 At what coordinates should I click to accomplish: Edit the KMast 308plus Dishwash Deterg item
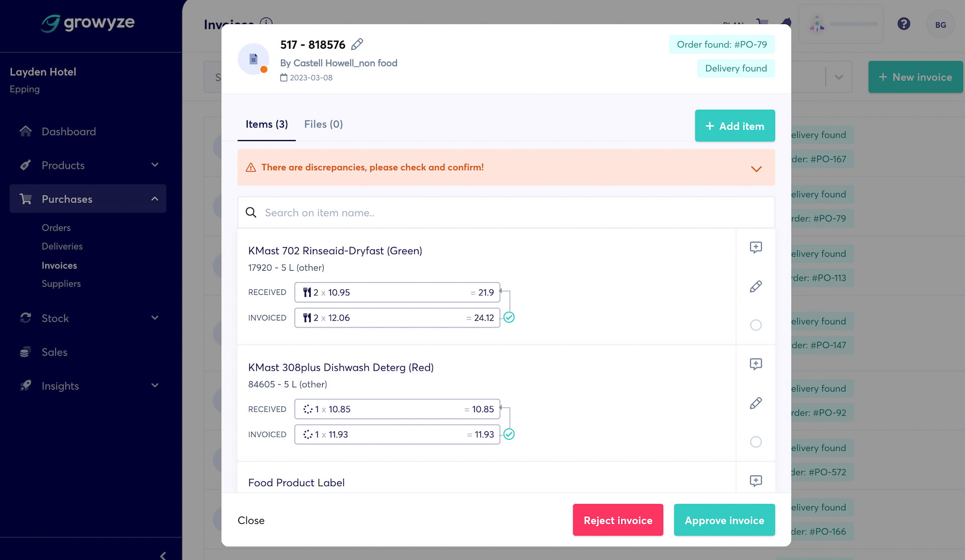755,403
